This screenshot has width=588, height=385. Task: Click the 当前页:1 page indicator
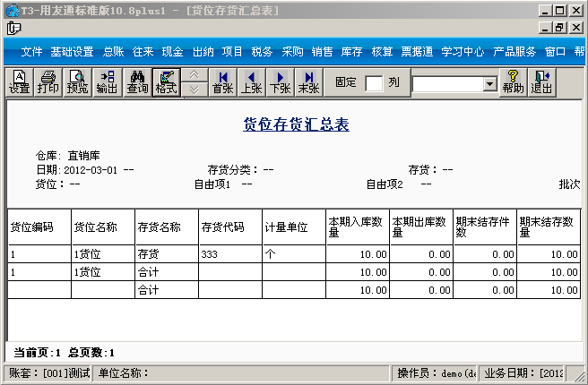(37, 353)
